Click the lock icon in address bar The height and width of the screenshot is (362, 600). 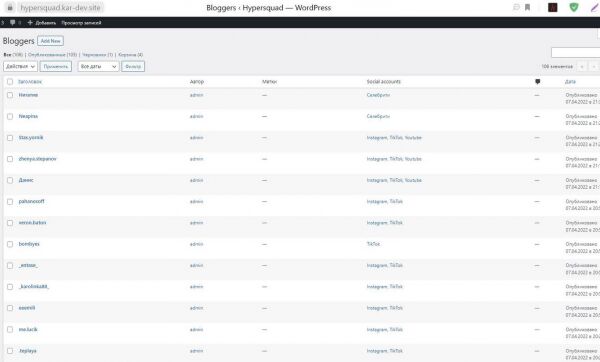(x=10, y=7)
